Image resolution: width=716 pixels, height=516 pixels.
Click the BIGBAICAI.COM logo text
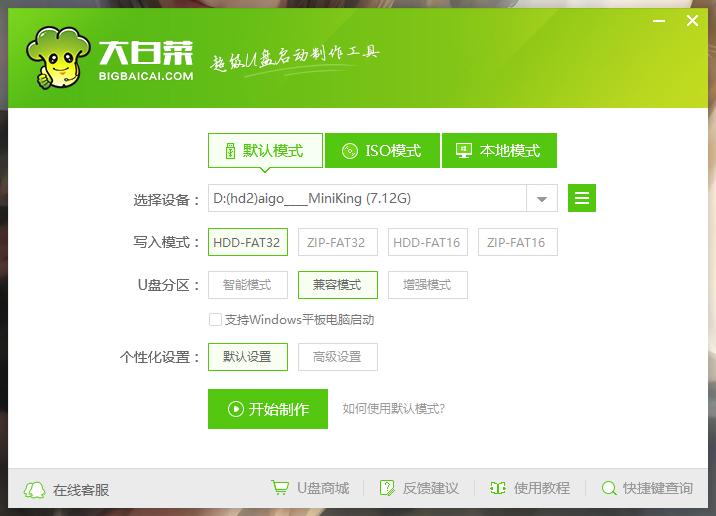(146, 76)
